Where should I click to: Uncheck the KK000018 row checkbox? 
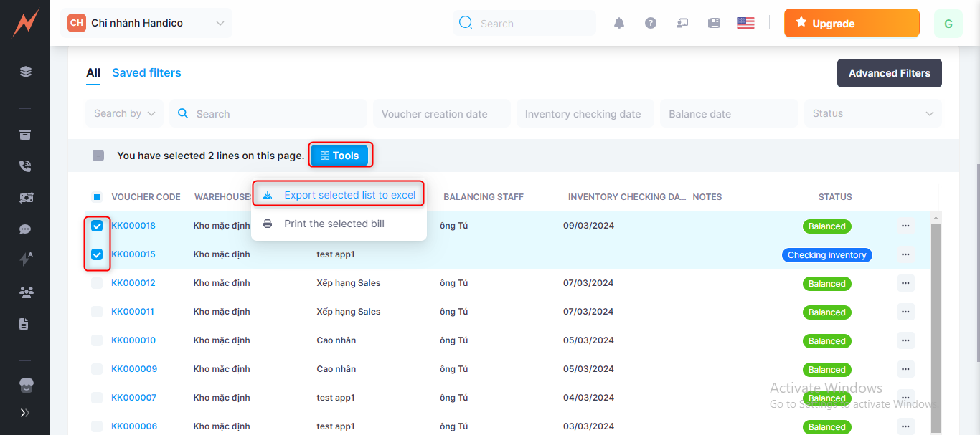(x=97, y=226)
